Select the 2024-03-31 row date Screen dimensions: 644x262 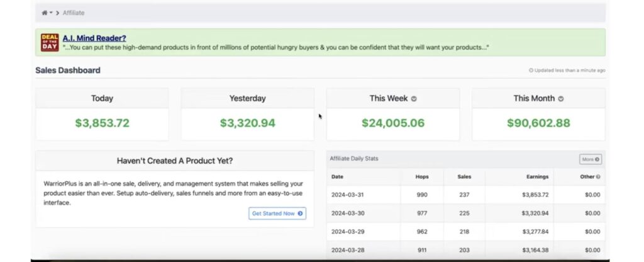[348, 195]
